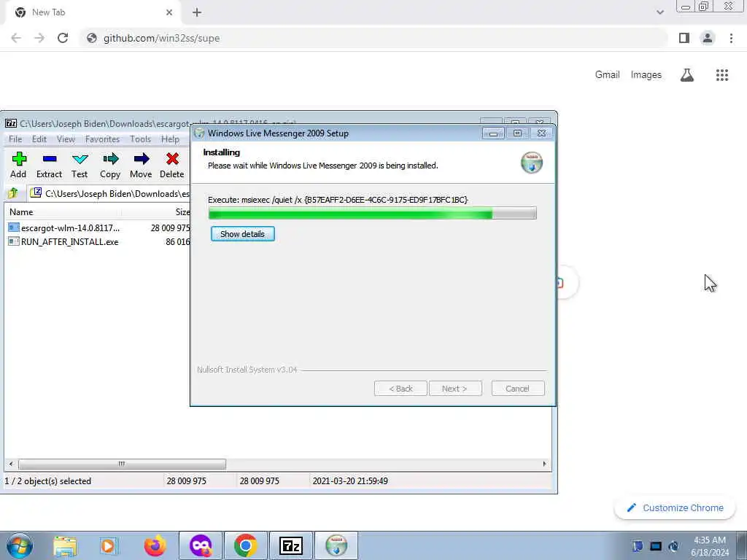This screenshot has width=747, height=560.
Task: Click the installer logo icon in Setup header
Action: [532, 163]
